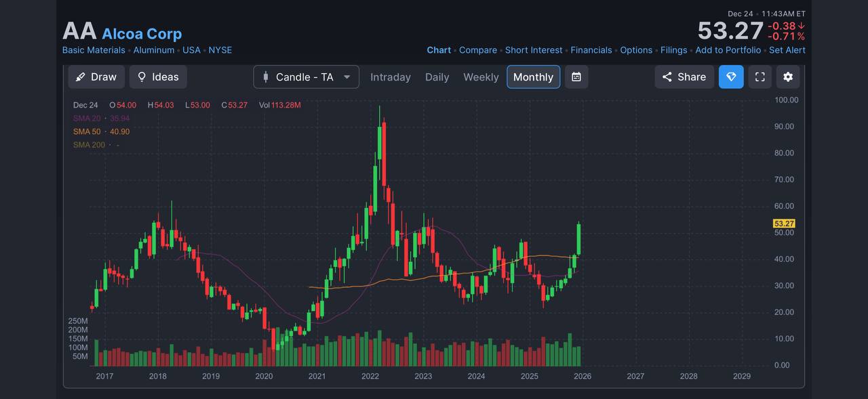Screen dimensions: 868x399
Task: Click the SMA 50 indicator label
Action: (x=87, y=131)
